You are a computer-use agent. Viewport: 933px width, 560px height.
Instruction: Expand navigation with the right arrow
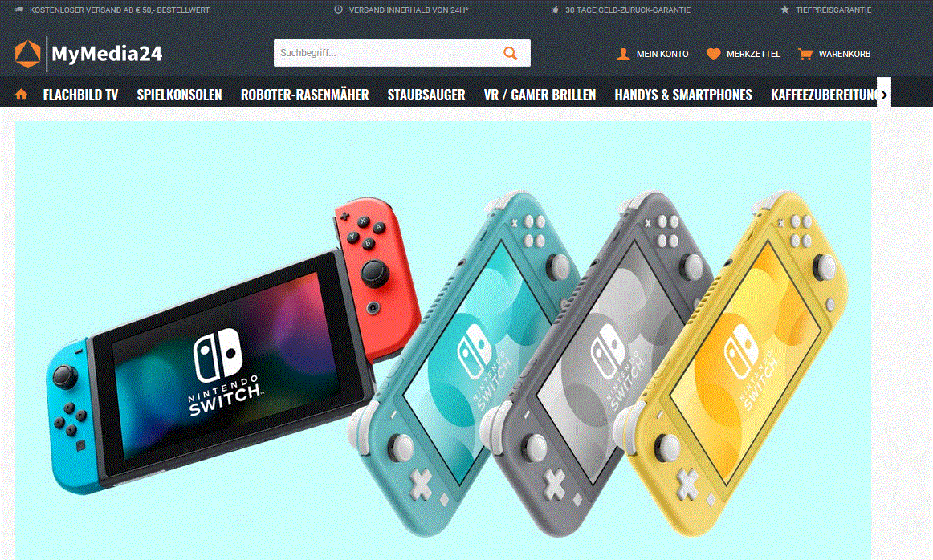coord(884,95)
